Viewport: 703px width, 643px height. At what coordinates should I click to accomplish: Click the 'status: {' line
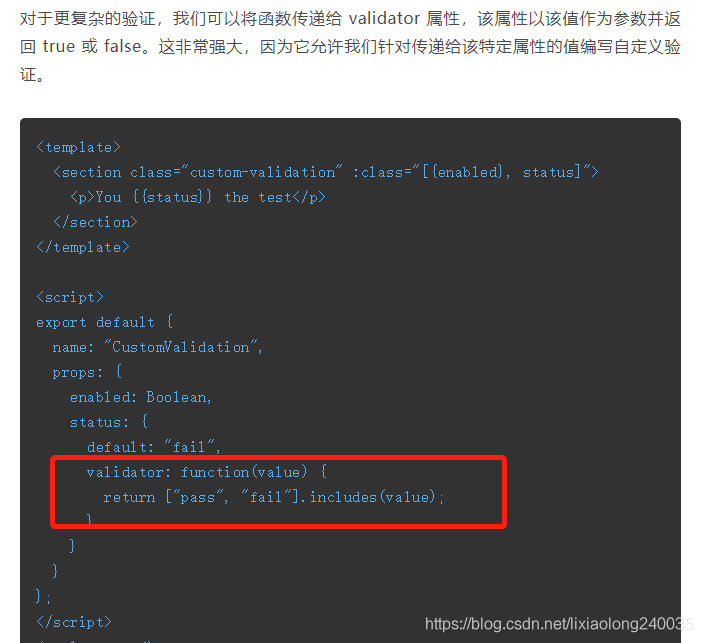pos(108,422)
